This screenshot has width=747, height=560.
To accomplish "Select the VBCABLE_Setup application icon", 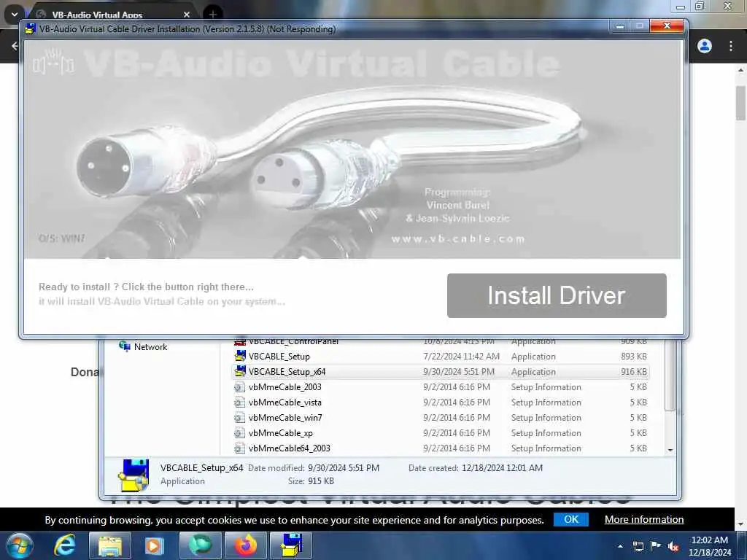I will 240,356.
